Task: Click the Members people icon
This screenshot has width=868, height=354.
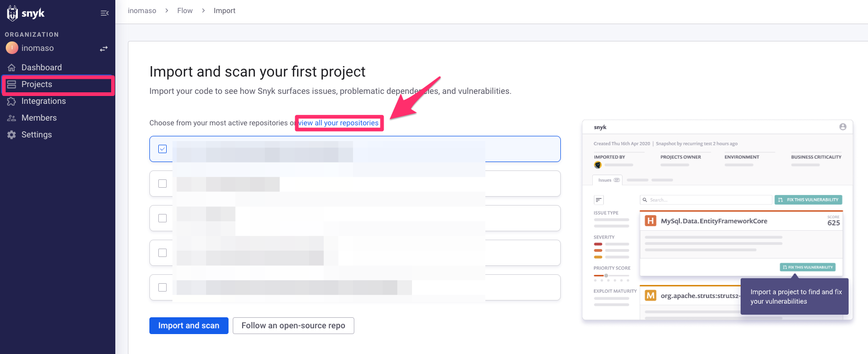Action: pyautogui.click(x=12, y=118)
